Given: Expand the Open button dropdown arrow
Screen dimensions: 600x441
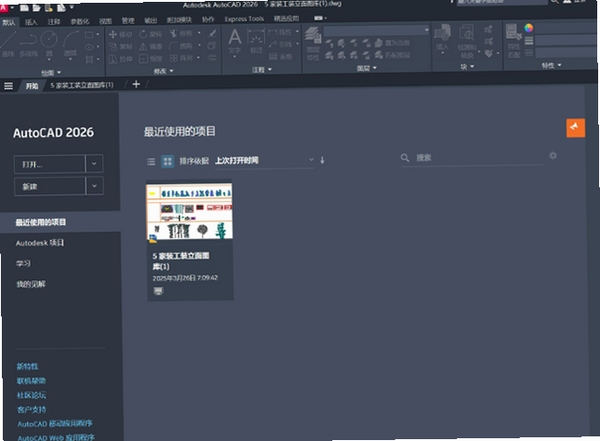Looking at the screenshot, I should [94, 163].
